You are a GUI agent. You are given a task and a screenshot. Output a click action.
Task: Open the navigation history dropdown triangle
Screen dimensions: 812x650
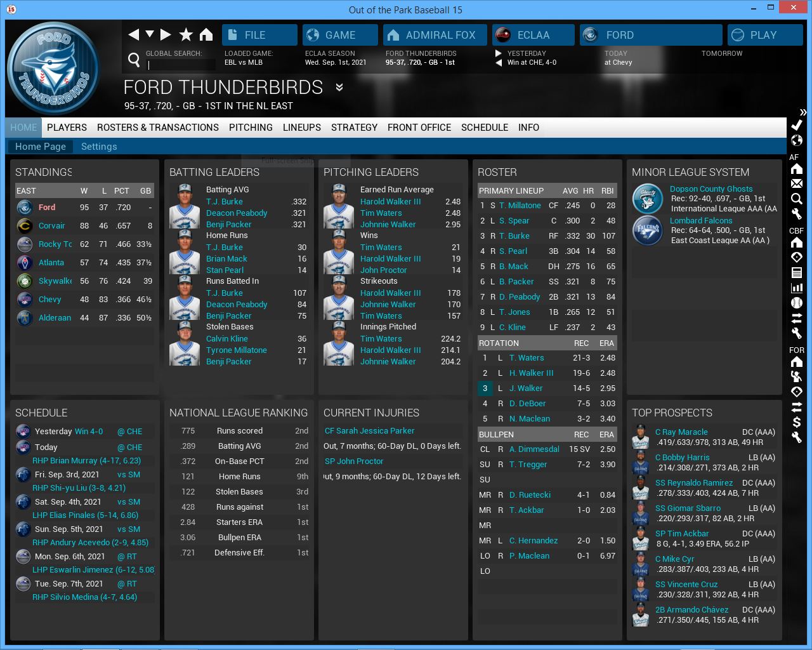point(150,34)
